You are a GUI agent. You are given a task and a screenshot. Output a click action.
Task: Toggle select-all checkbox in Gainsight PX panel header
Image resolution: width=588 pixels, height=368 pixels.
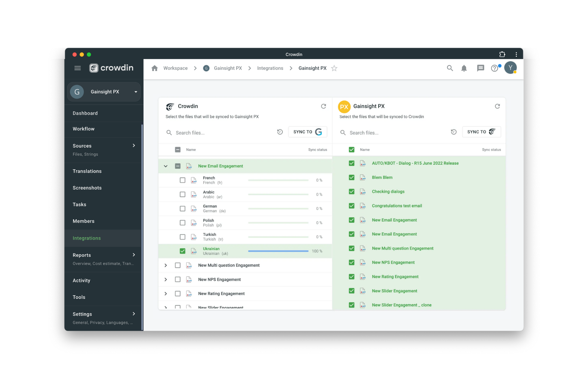click(x=352, y=150)
